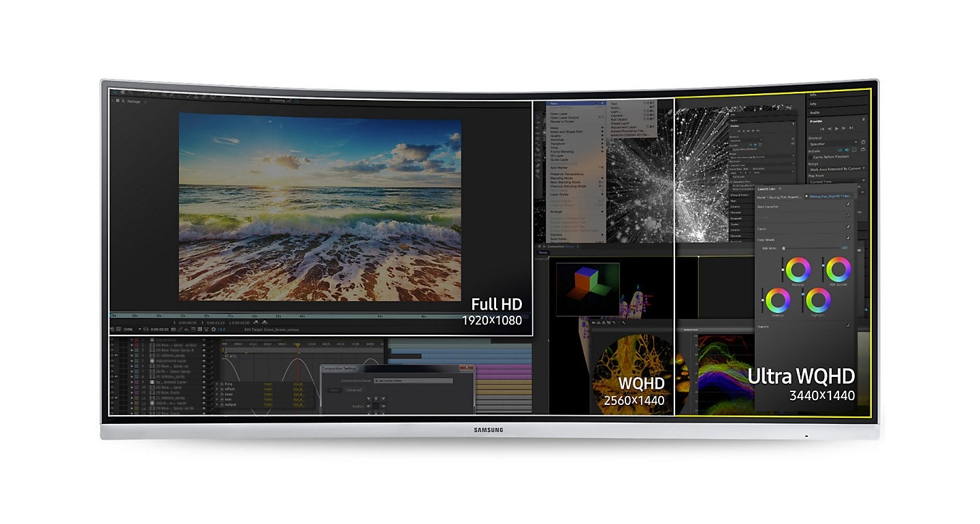Open the Frame Blending submenu

[x=575, y=152]
